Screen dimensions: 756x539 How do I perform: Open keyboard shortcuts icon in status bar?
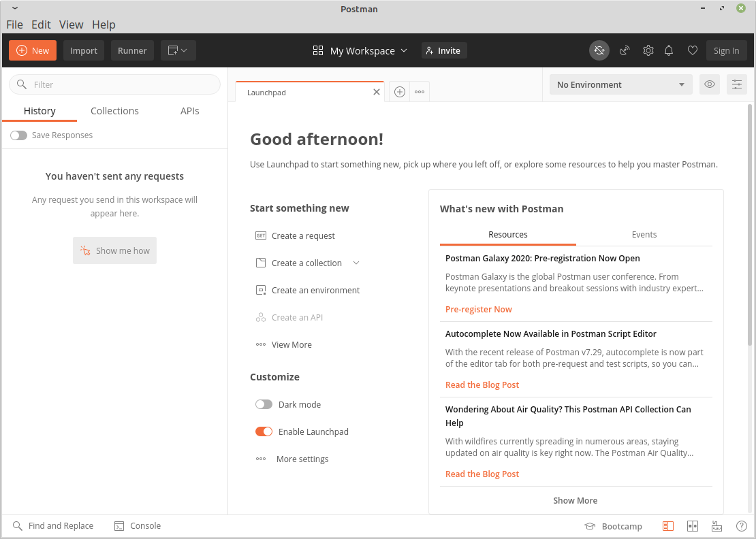pos(716,526)
